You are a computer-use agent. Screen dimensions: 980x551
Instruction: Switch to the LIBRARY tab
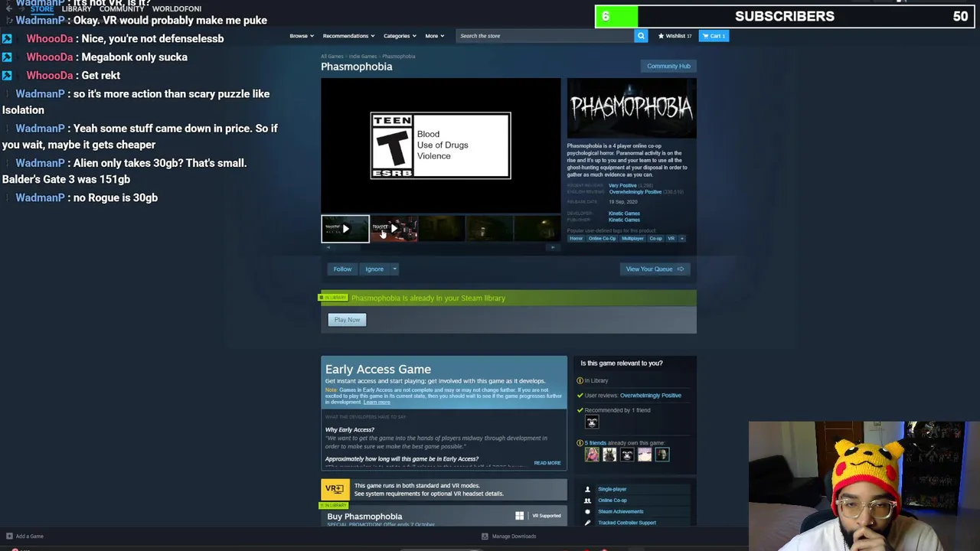tap(77, 8)
